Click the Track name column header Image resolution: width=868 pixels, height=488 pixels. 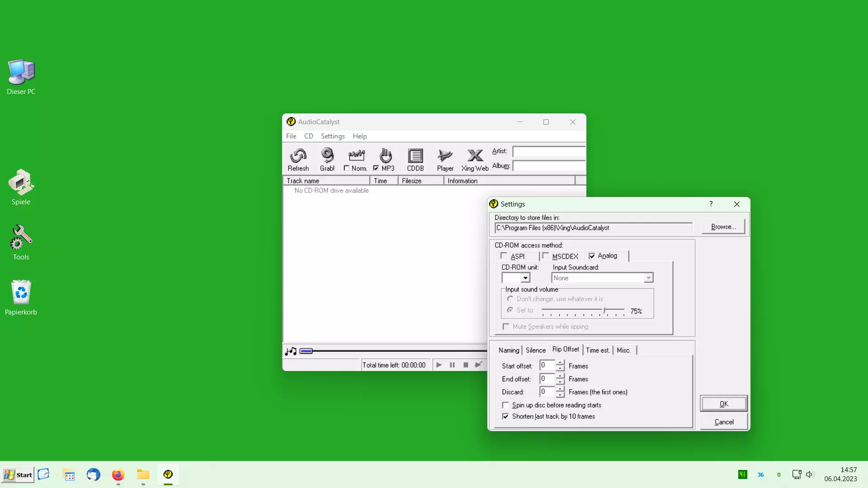pos(326,181)
